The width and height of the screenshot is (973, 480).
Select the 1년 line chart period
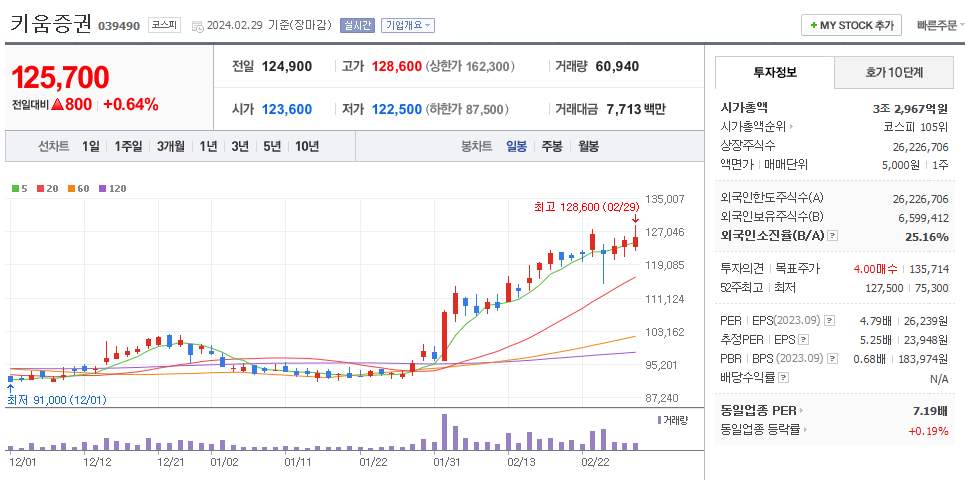tap(208, 146)
